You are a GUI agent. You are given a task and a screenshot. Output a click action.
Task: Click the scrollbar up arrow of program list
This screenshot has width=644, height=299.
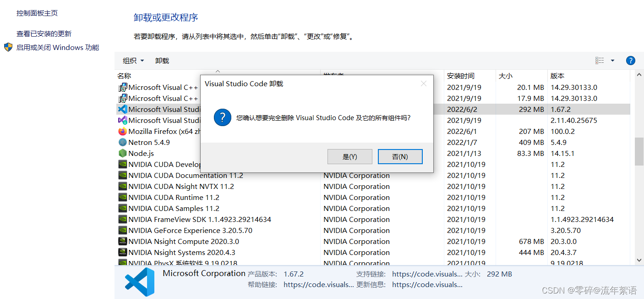639,74
